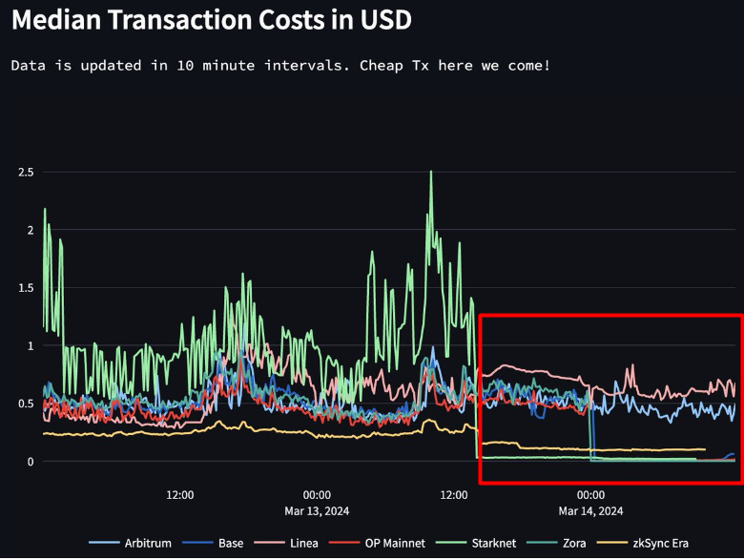Viewport: 744px width, 560px height.
Task: Toggle the Arbitrum series in the legend
Action: (x=130, y=543)
